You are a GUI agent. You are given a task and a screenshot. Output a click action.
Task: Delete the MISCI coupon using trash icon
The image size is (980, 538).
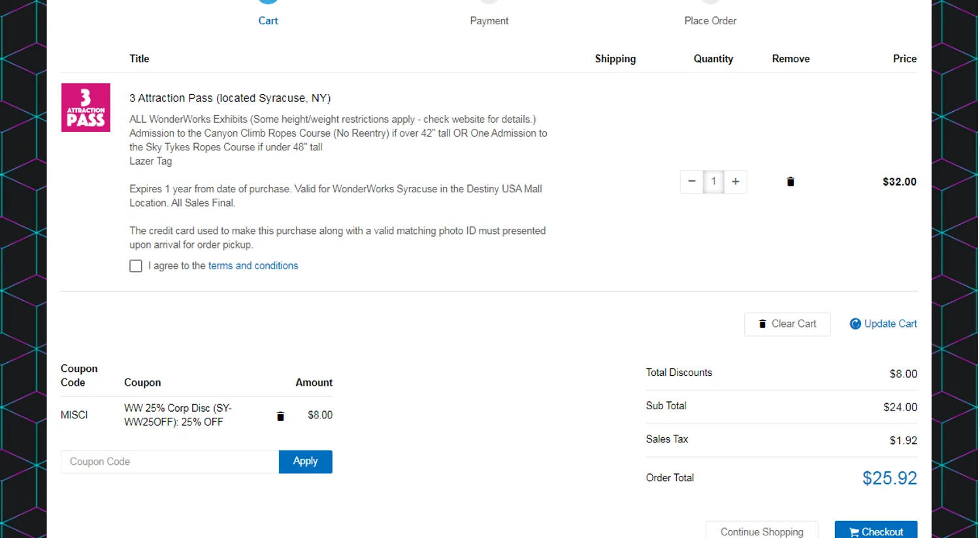click(x=280, y=416)
